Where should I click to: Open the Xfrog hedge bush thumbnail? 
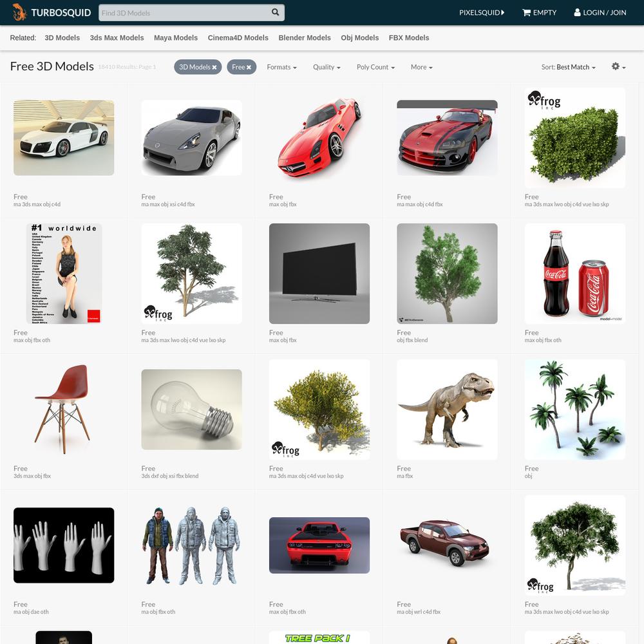tap(575, 138)
